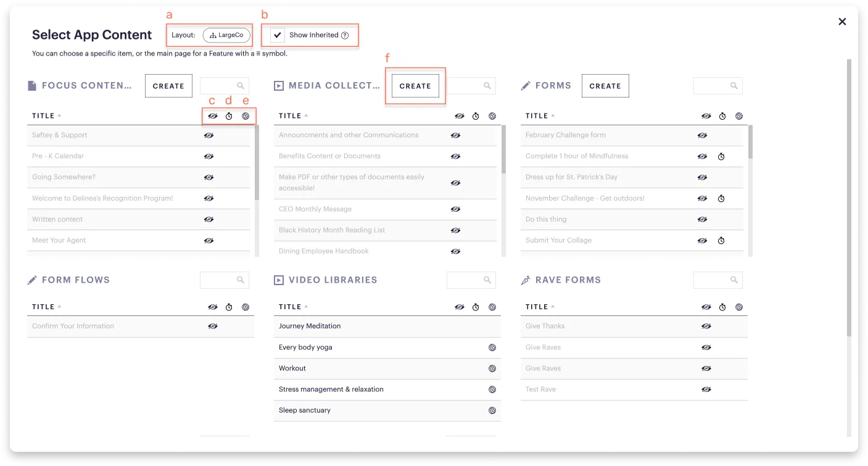Click the stopwatch column icon in Rave Forms
The width and height of the screenshot is (868, 466).
[722, 307]
